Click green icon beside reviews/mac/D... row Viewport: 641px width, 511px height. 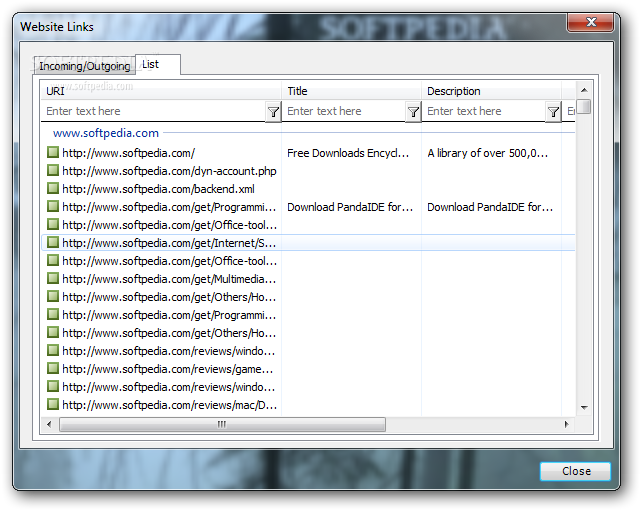53,404
